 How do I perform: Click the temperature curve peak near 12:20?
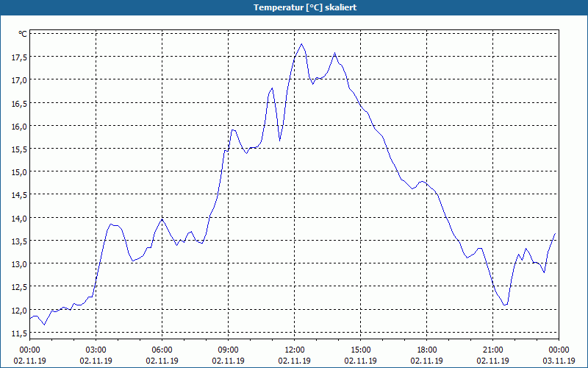coord(301,44)
